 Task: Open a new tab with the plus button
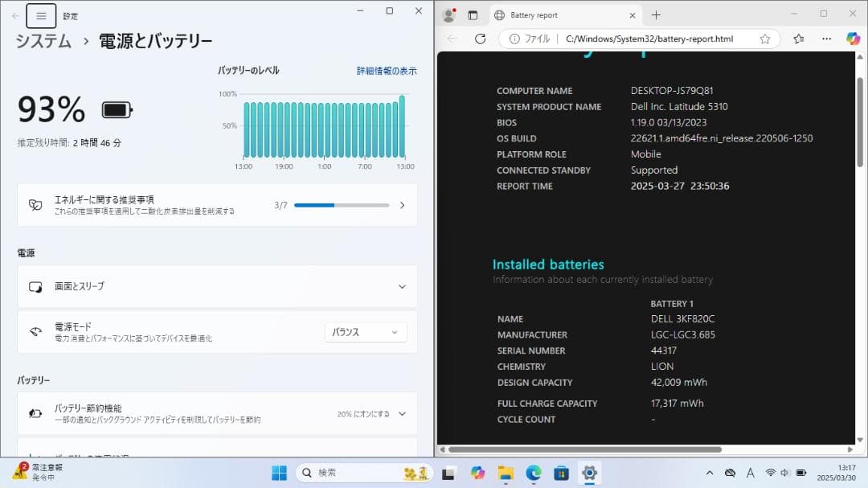(657, 14)
